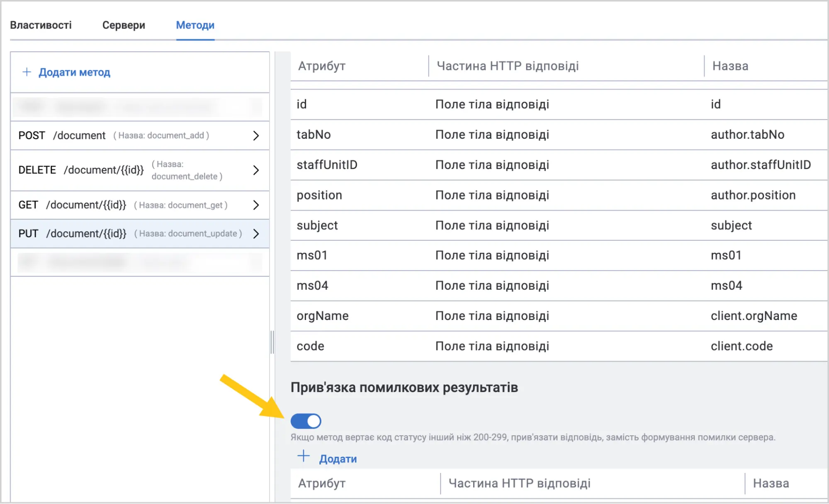Image resolution: width=829 pixels, height=504 pixels.
Task: Expand the POST /document method chevron
Action: click(x=256, y=136)
